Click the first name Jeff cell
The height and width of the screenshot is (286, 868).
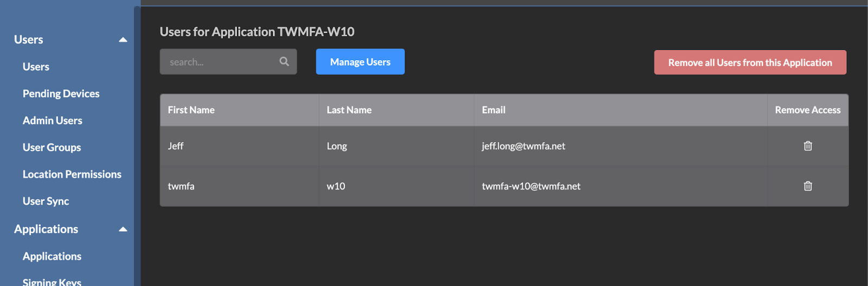tap(239, 146)
